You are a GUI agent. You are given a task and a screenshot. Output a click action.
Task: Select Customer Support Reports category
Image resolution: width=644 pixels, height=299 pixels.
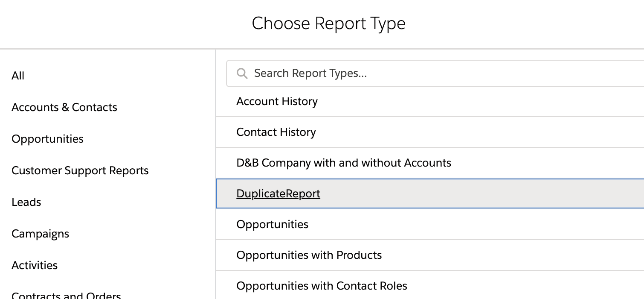[x=80, y=170]
